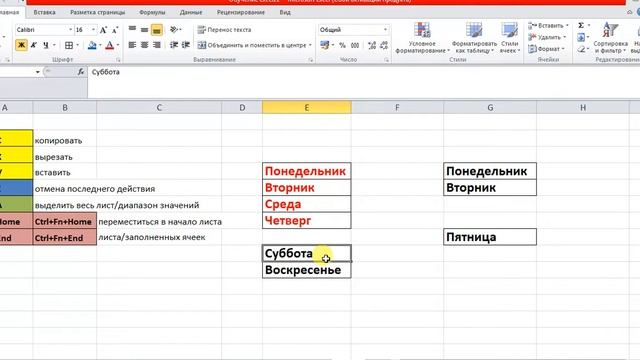Enable Перенос текста wrap text
This screenshot has height=360, width=640.
coord(224,30)
